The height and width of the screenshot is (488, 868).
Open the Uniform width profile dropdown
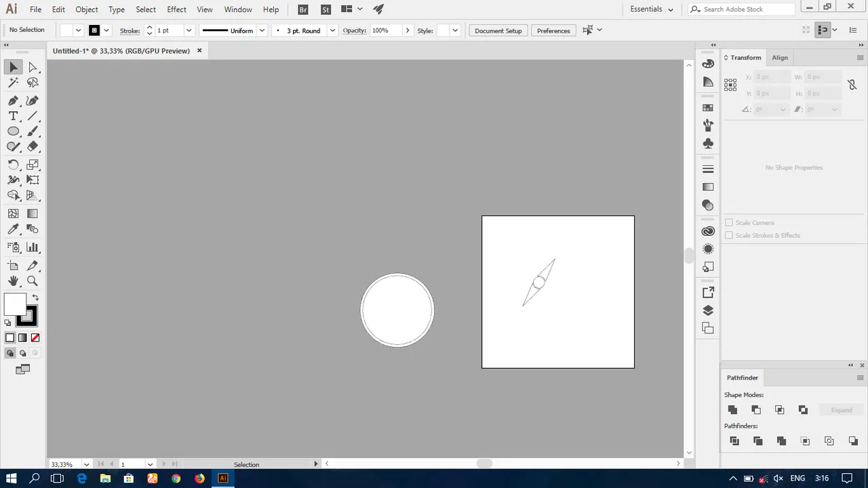click(x=262, y=30)
